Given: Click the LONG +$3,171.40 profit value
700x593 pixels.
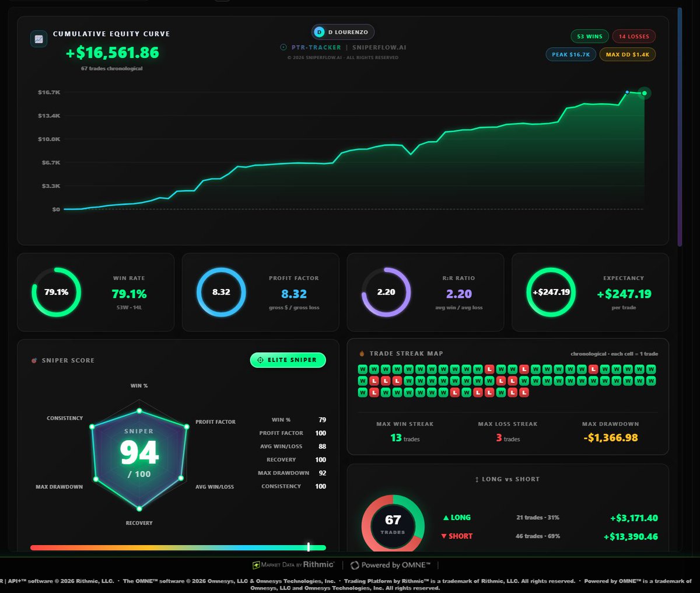Looking at the screenshot, I should [x=634, y=518].
